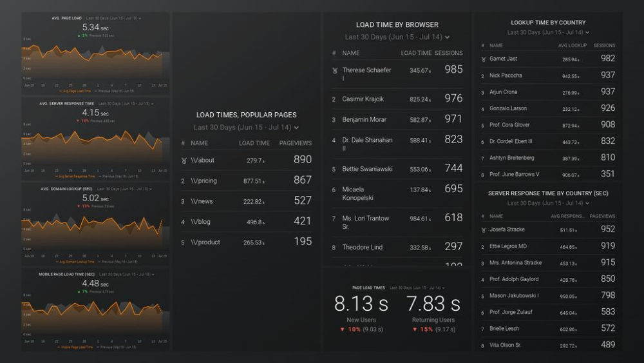Open date range selector for Server Response Time by Country
This screenshot has width=644, height=363.
pos(548,203)
